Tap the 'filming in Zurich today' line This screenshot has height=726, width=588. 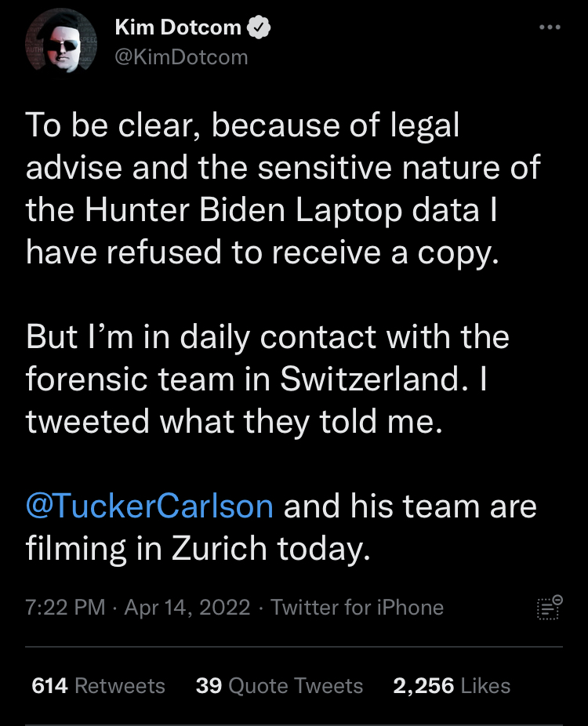tap(198, 549)
